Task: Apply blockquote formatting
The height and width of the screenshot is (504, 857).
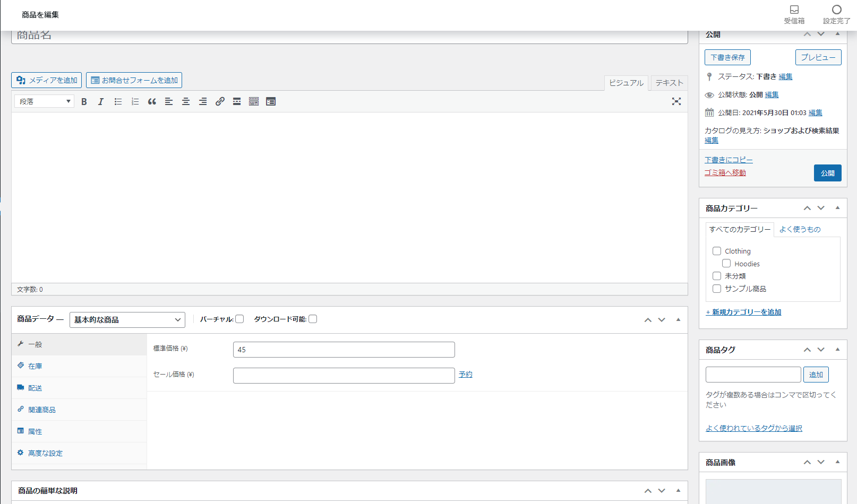Action: (x=152, y=101)
